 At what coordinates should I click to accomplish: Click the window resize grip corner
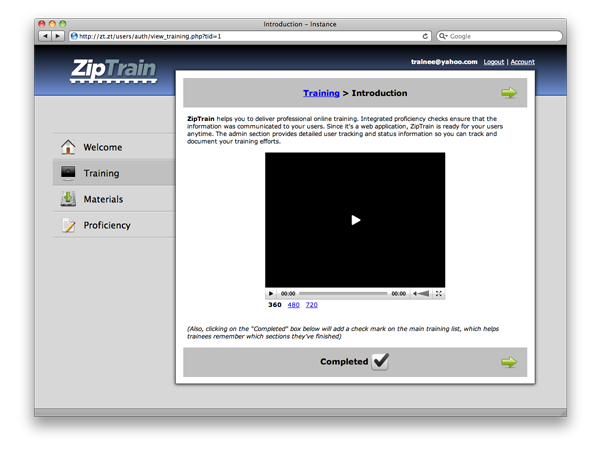coord(563,413)
